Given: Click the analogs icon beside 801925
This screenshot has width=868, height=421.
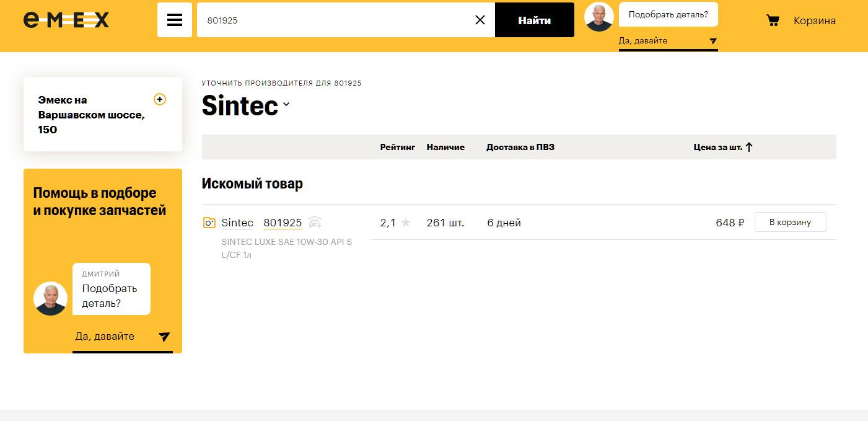Looking at the screenshot, I should (315, 223).
